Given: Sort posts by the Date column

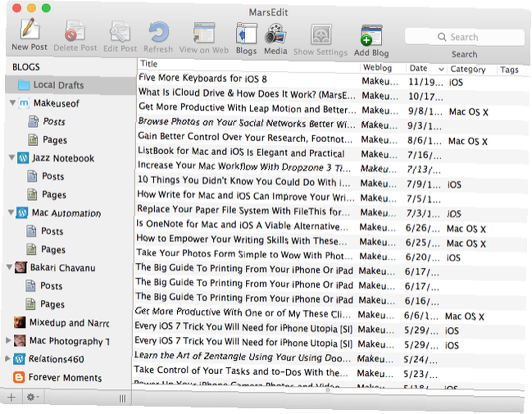Looking at the screenshot, I should click(x=427, y=69).
